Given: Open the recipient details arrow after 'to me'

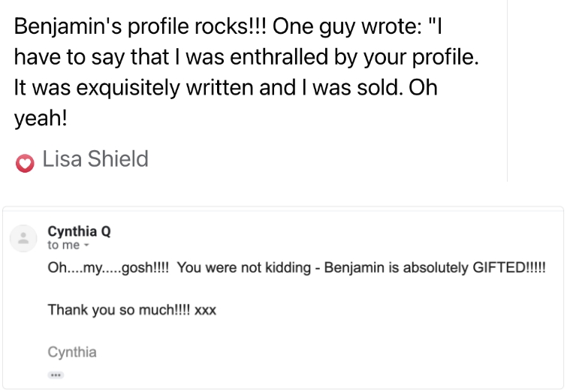Looking at the screenshot, I should click(86, 246).
